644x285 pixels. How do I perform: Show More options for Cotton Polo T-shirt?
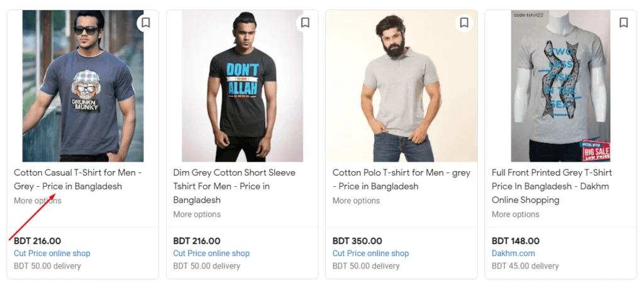(356, 201)
